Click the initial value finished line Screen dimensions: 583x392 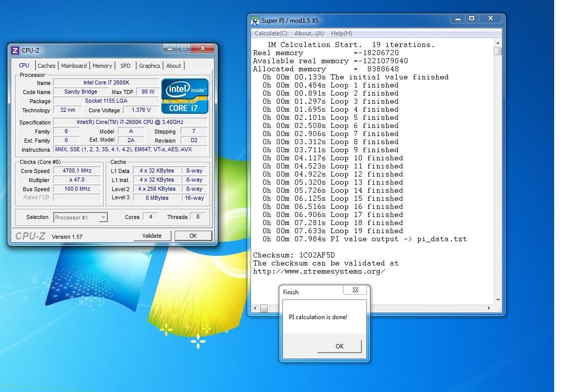coord(355,77)
